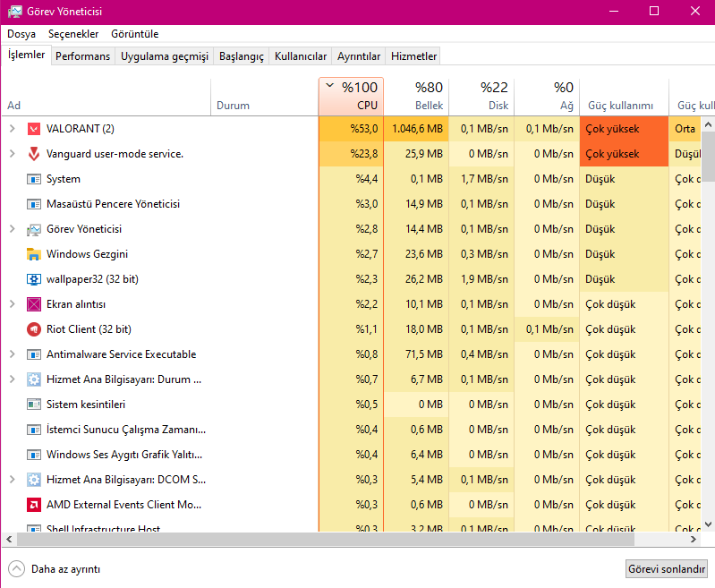Click the Görev Yöneticisi process row icon

(x=34, y=229)
